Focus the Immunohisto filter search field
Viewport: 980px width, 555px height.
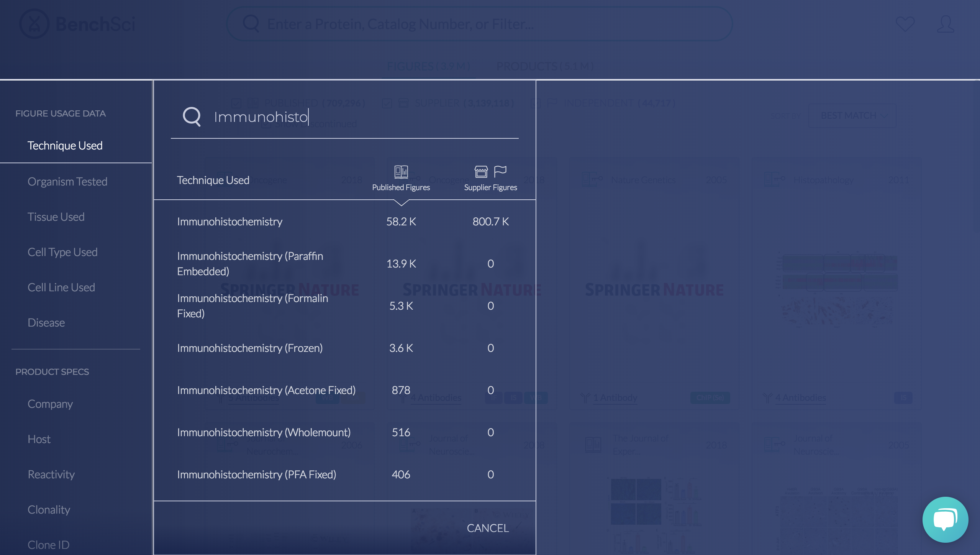click(345, 117)
